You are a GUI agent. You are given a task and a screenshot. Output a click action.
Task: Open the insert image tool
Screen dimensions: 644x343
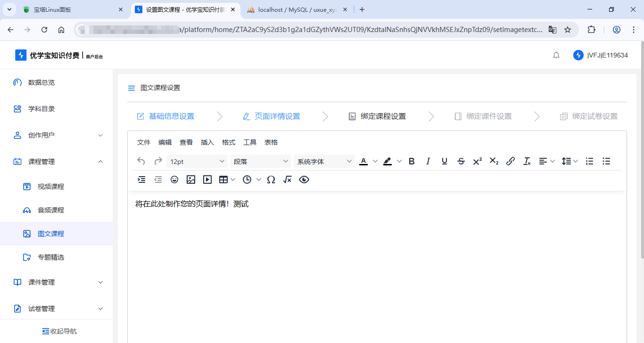click(x=190, y=179)
